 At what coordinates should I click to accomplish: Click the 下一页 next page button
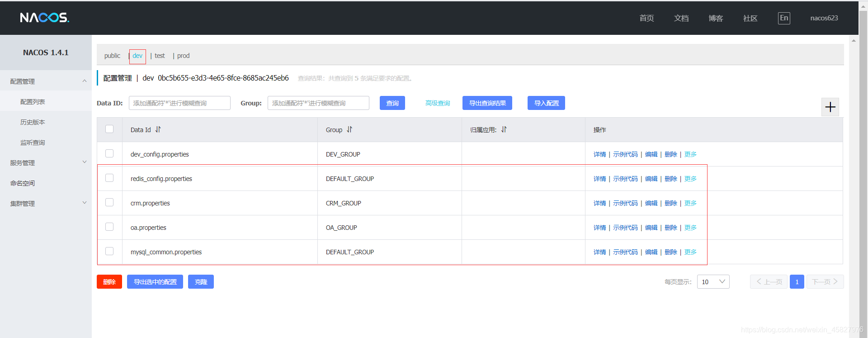825,282
